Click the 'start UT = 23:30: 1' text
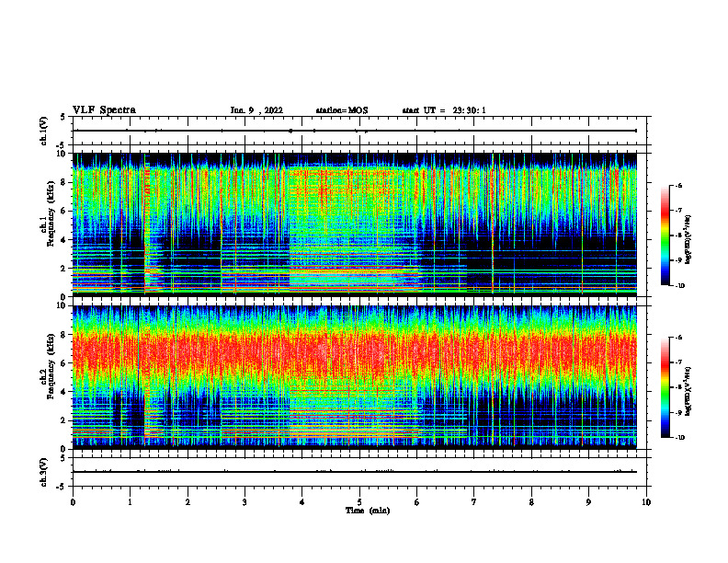 (x=444, y=110)
